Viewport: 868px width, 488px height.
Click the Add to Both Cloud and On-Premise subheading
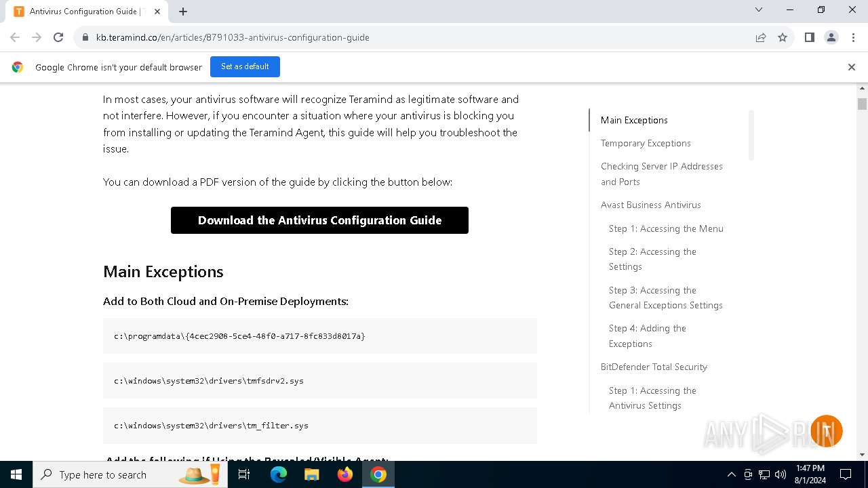pos(226,302)
